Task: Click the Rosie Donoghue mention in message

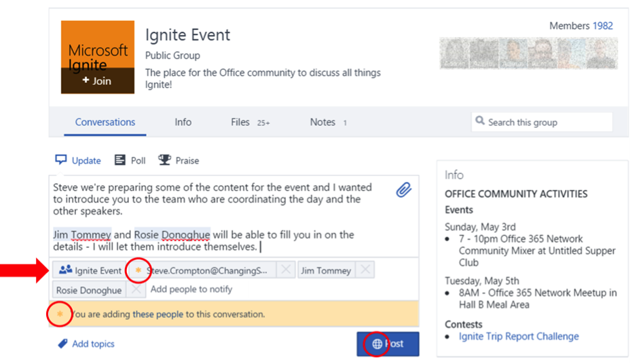Action: pyautogui.click(x=172, y=235)
